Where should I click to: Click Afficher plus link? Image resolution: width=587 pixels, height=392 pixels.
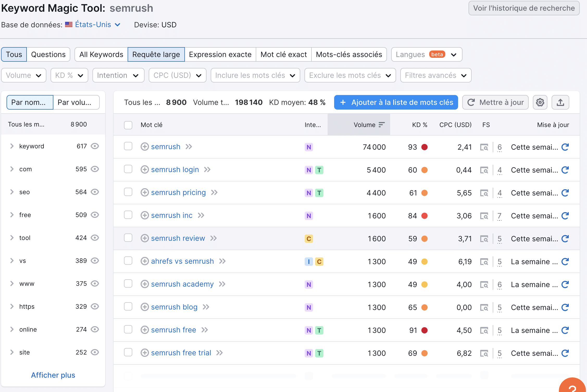pos(53,375)
